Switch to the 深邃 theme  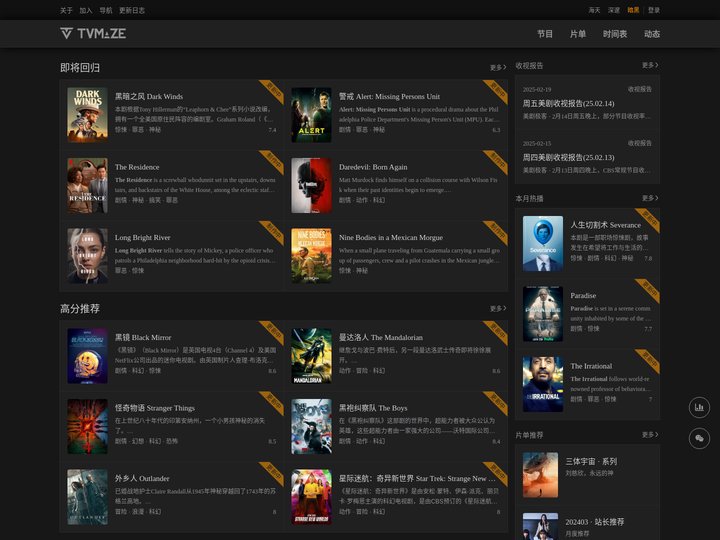pos(614,10)
